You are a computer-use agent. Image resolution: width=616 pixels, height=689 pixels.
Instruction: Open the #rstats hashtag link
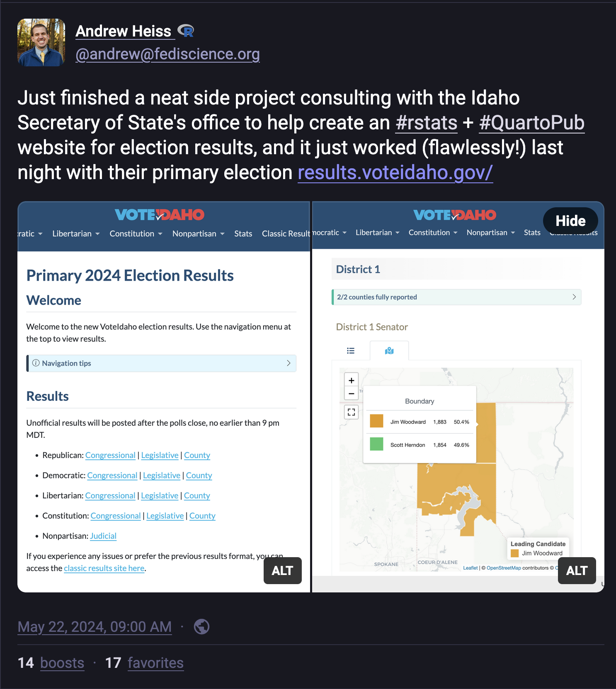(x=426, y=123)
